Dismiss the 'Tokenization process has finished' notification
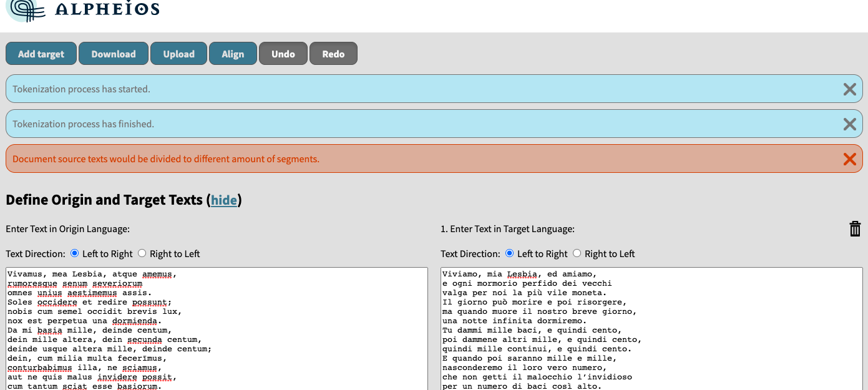This screenshot has width=868, height=390. click(850, 124)
